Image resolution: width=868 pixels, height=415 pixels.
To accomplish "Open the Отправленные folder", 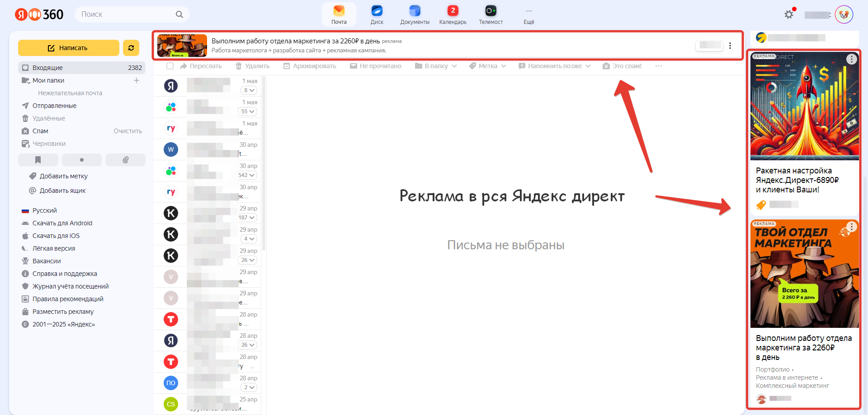I will (x=54, y=106).
